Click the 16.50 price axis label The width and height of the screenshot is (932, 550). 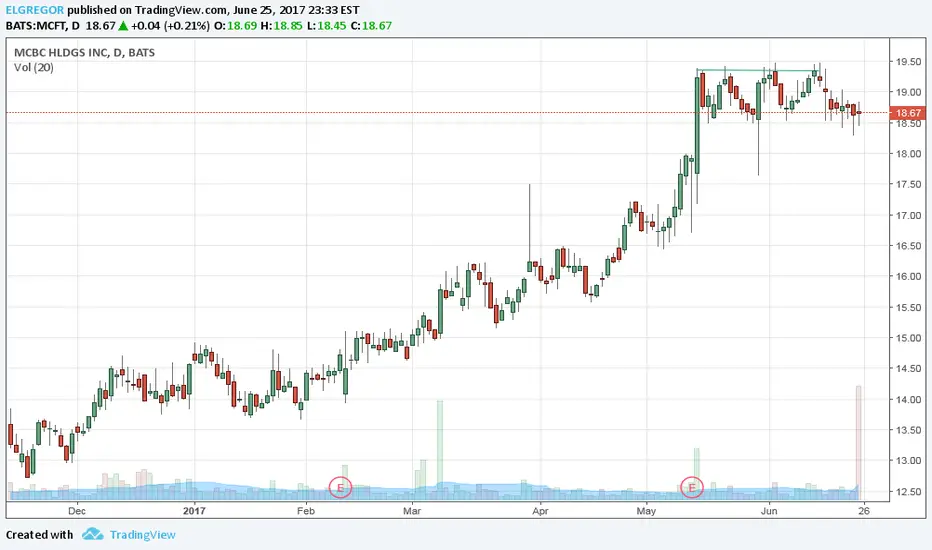coord(908,246)
